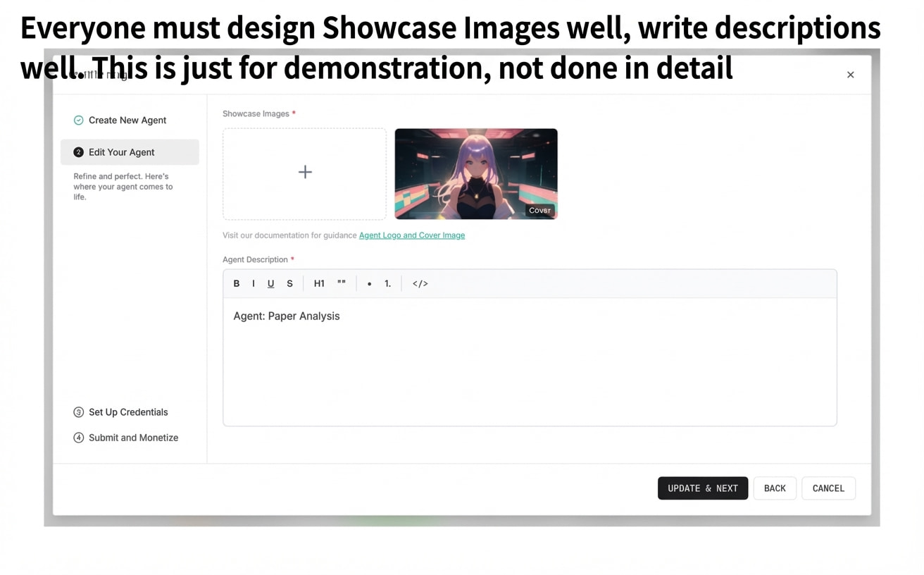Screen dimensions: 924x575
Task: Insert an H1 heading
Action: pos(319,283)
